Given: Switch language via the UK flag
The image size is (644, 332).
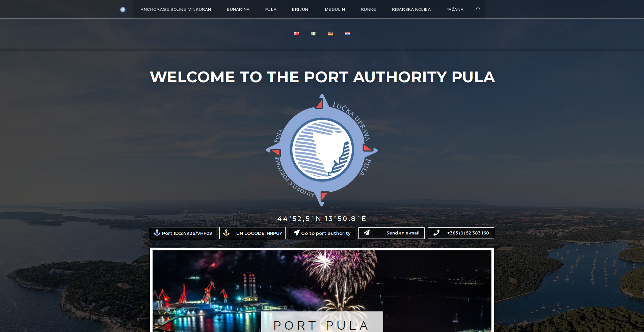Looking at the screenshot, I should (297, 33).
